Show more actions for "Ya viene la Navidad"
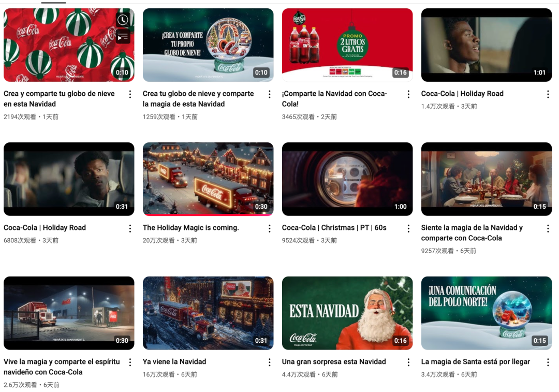The height and width of the screenshot is (392, 559). click(x=270, y=362)
